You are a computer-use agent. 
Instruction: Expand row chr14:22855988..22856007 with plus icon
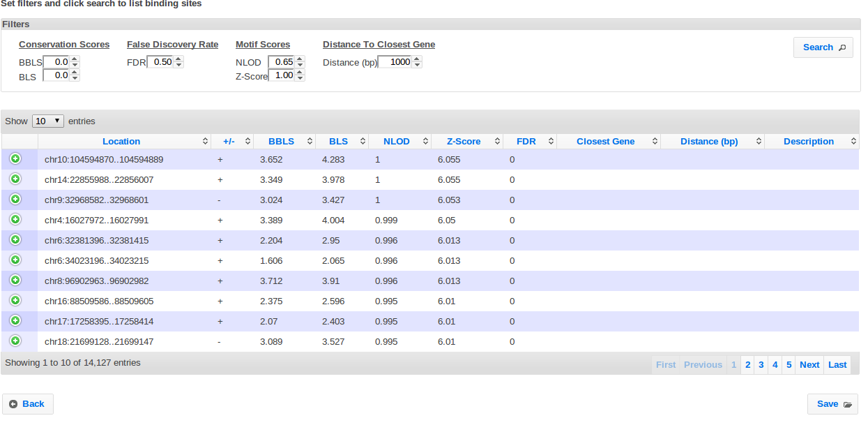coord(15,179)
